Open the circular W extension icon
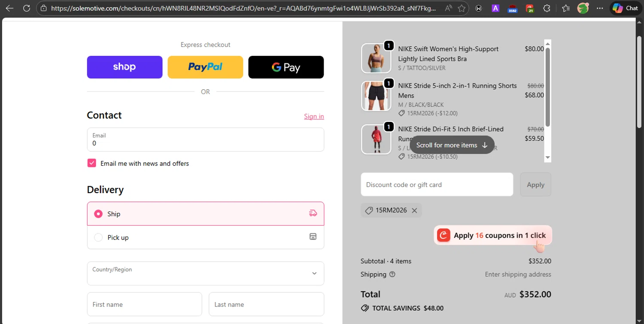644x324 pixels. click(x=479, y=8)
